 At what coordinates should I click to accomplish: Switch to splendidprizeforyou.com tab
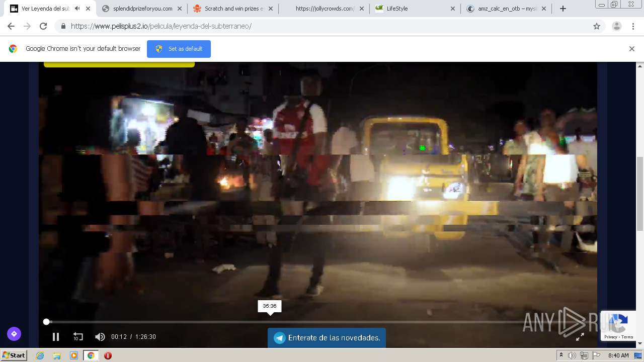[142, 9]
